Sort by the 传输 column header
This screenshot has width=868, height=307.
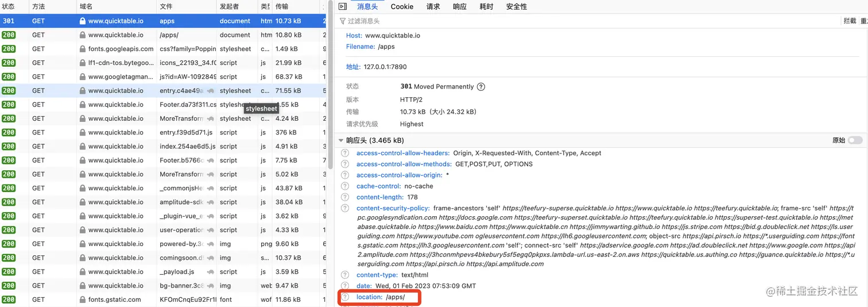tap(296, 6)
